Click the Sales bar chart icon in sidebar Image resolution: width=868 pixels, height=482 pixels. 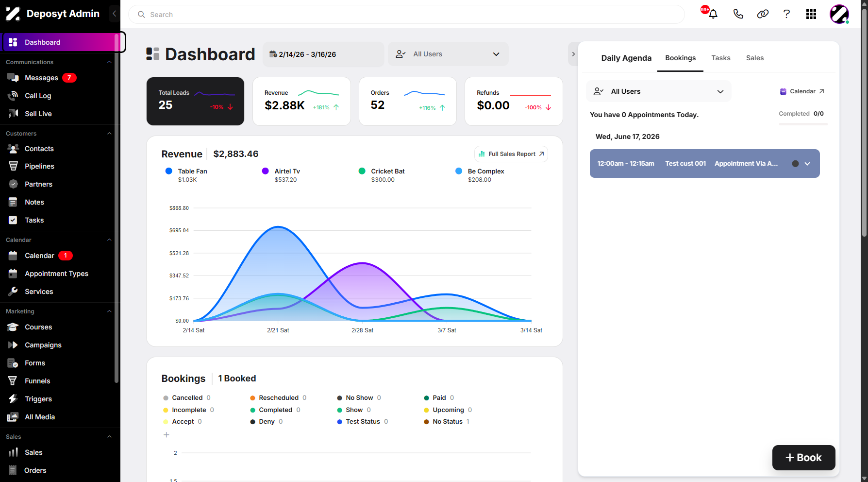[13, 452]
